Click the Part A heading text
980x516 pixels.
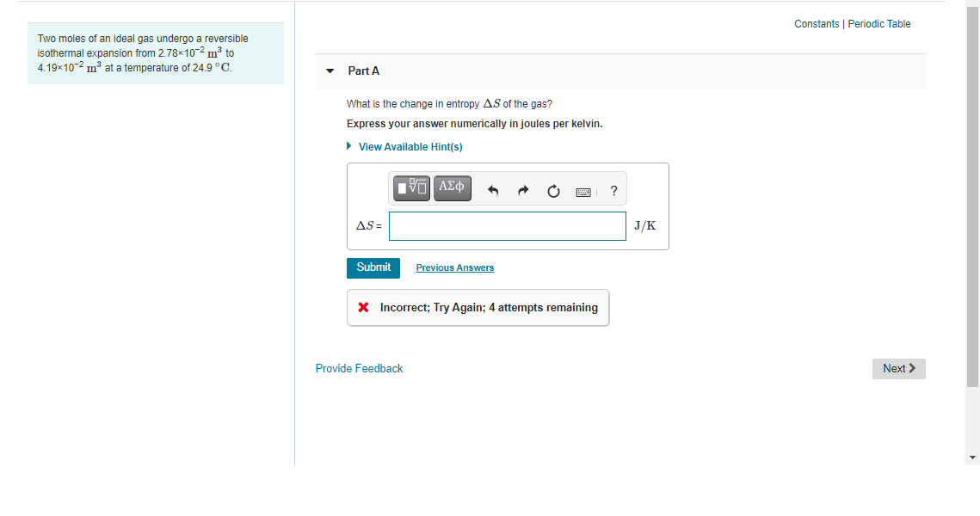click(364, 71)
